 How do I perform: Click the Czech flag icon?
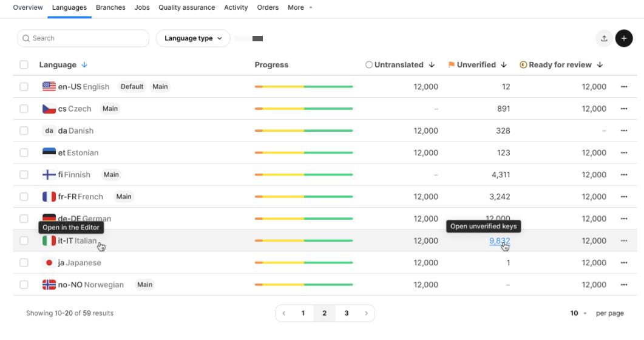[x=49, y=109]
